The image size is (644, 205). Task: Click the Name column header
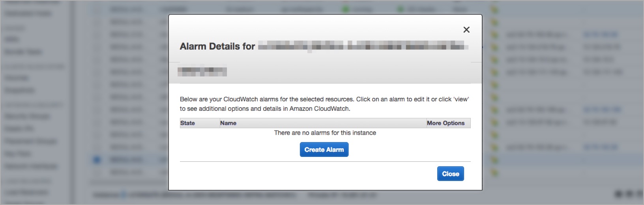point(228,123)
